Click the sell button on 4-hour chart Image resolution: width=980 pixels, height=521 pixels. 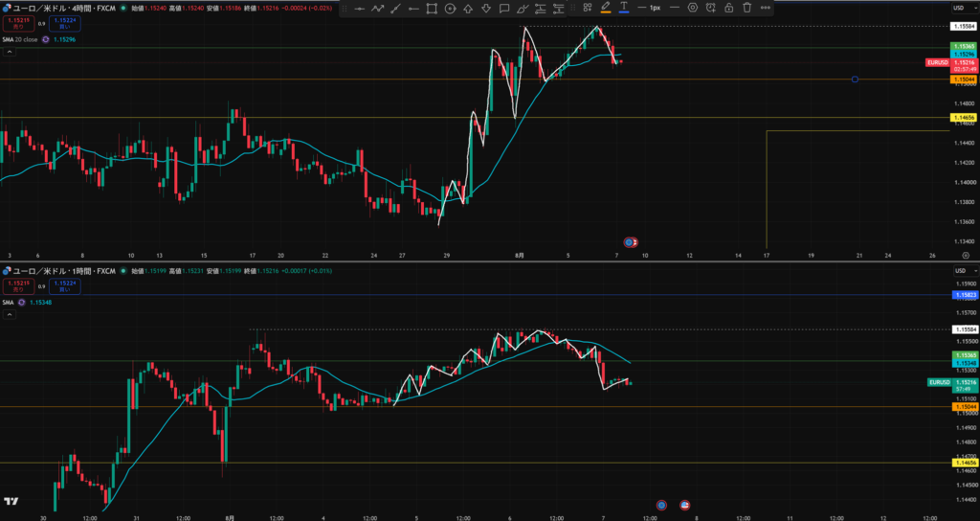click(18, 24)
